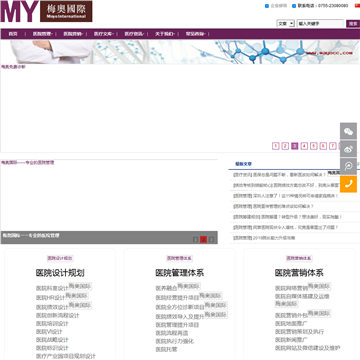Click the orange phone call icon
The height and width of the screenshot is (360, 360).
pyautogui.click(x=348, y=184)
